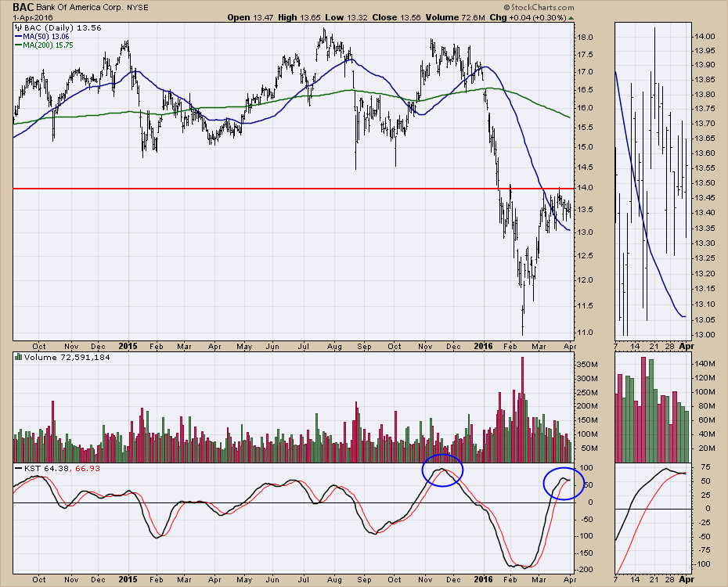Click the 'KST 64.38' legend value
Screen dimensions: 728x587
tap(46, 469)
